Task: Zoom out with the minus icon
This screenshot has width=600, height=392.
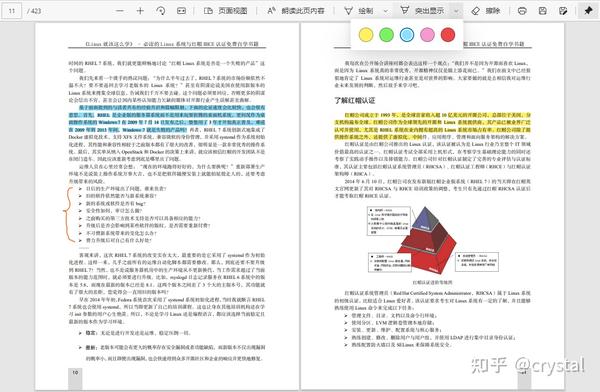Action: [120, 11]
